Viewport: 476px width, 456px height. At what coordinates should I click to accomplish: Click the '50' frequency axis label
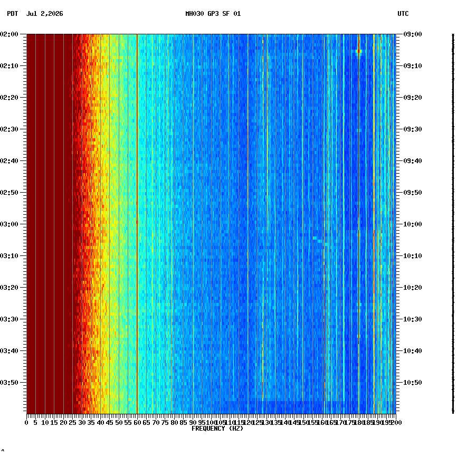tap(119, 423)
